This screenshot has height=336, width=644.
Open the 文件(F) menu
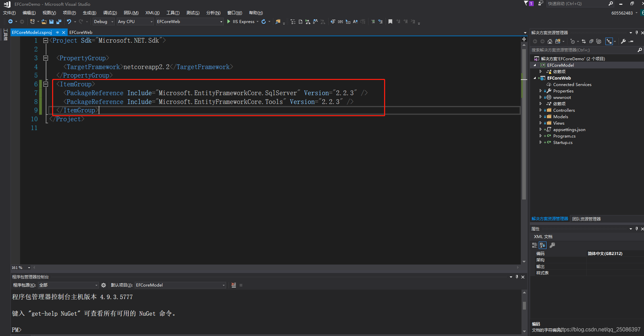9,13
